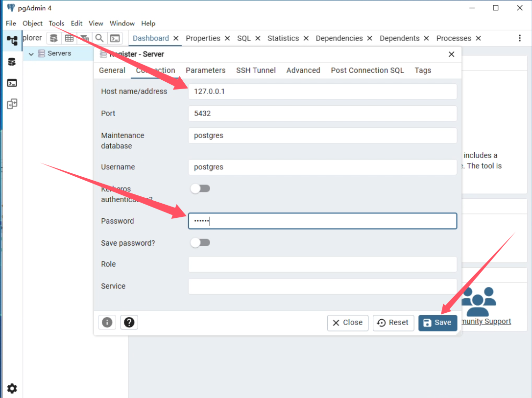Collapse the Servers tree node chevron
The height and width of the screenshot is (398, 532).
tap(31, 53)
